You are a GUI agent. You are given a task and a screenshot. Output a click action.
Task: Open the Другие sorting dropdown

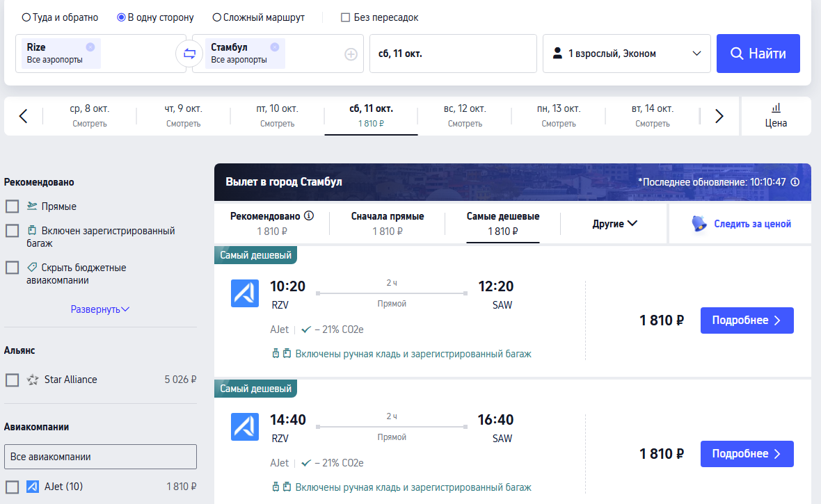tap(614, 223)
